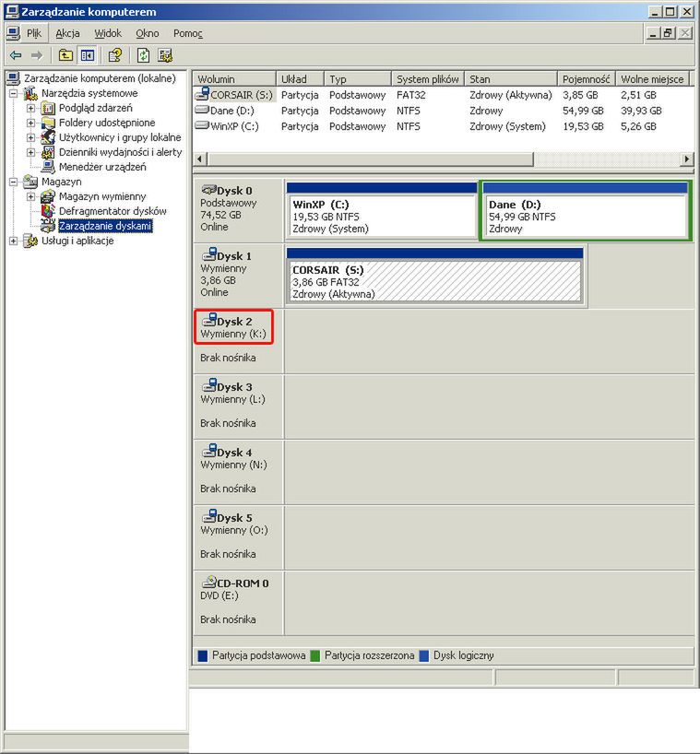Screen dimensions: 700x754
Task: Expand the Usługi i aplikacje node
Action: tap(14, 241)
